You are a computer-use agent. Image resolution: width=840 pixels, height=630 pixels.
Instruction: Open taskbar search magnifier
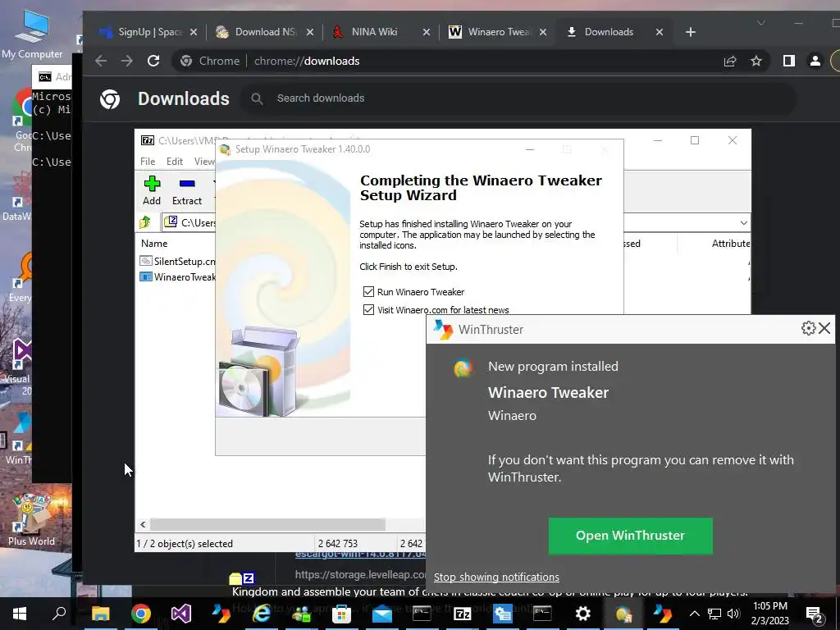(59, 614)
